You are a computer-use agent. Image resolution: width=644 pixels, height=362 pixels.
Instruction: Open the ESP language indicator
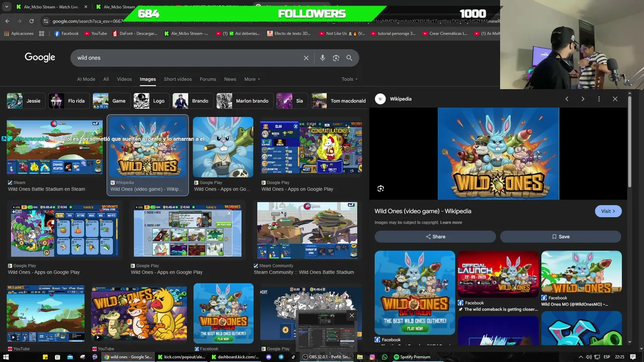pyautogui.click(x=607, y=357)
